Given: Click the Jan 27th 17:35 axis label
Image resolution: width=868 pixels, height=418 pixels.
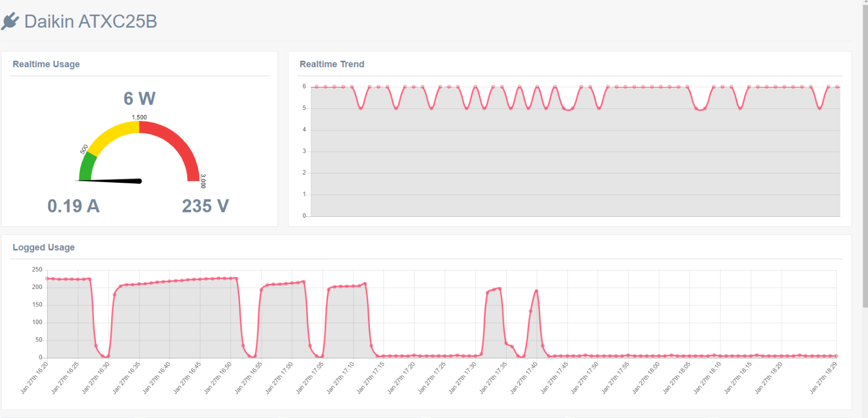Looking at the screenshot, I should [x=493, y=377].
